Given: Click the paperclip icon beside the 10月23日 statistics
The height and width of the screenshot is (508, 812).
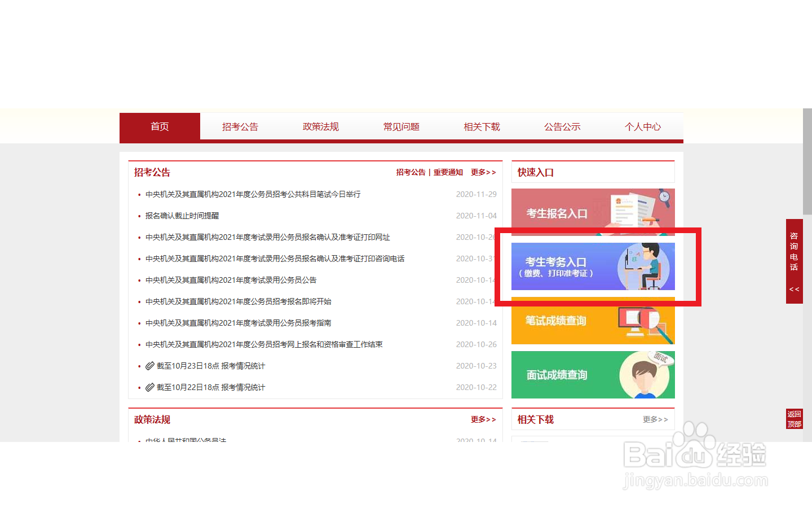Looking at the screenshot, I should [x=150, y=366].
